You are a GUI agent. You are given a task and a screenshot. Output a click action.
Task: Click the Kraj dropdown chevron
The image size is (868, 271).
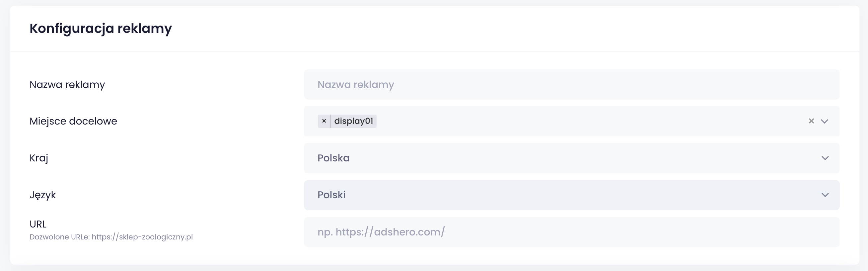(825, 158)
